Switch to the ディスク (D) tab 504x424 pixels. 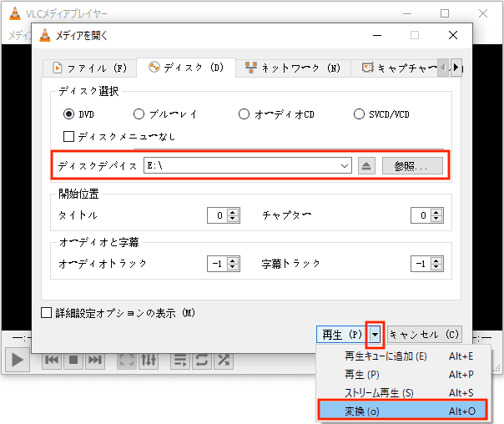[x=186, y=68]
